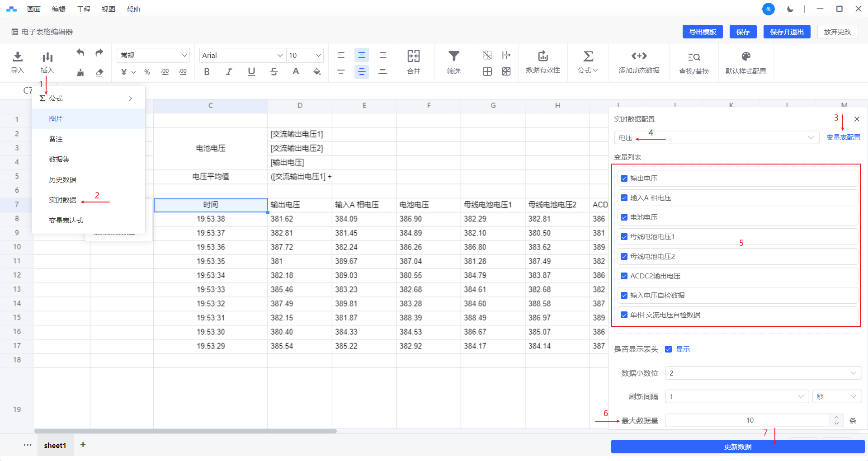
Task: Uncheck the 输出电压 variable checkbox
Action: pos(624,179)
